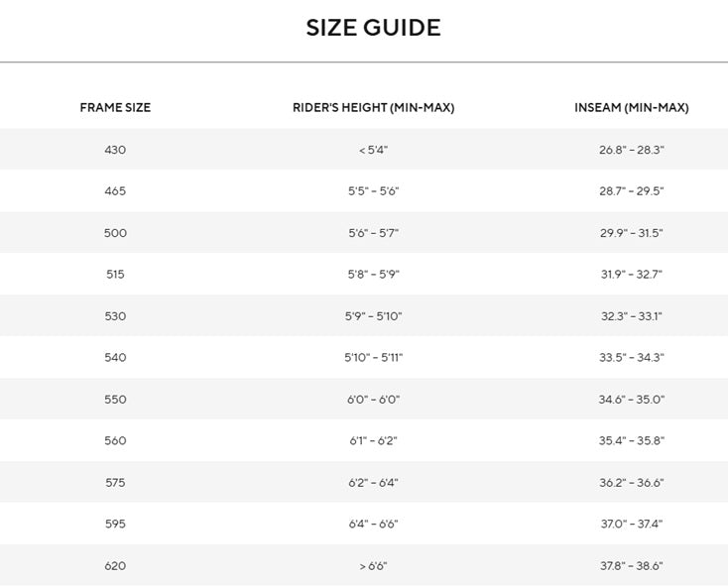The height and width of the screenshot is (588, 728).
Task: Click the INSEAM (MIN-MAX) column header
Action: (632, 108)
